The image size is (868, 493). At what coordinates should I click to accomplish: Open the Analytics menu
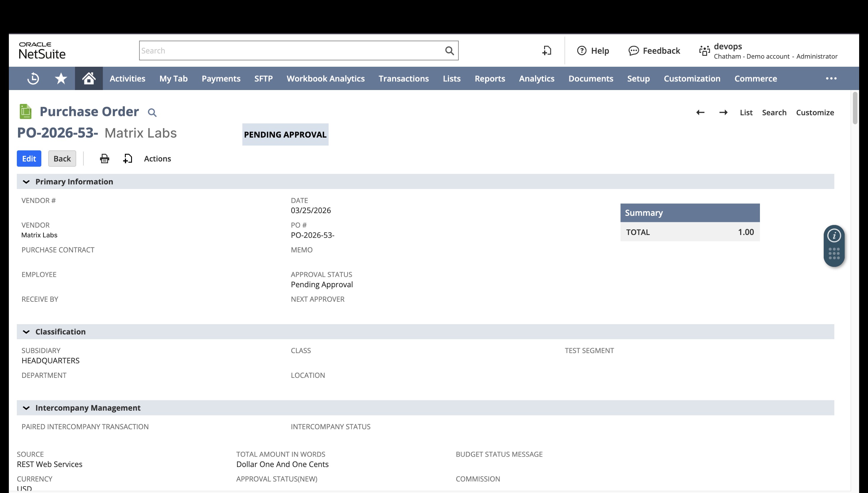pyautogui.click(x=536, y=79)
